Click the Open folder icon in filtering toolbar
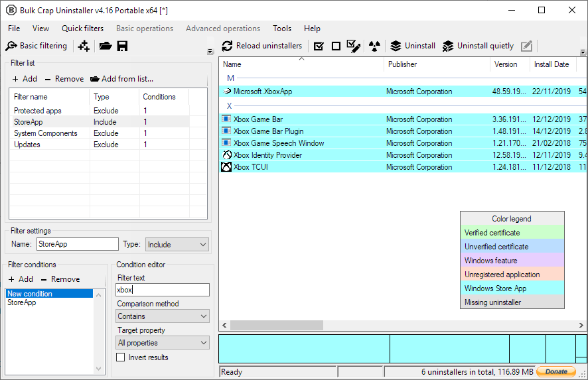Image resolution: width=588 pixels, height=380 pixels. [x=106, y=46]
